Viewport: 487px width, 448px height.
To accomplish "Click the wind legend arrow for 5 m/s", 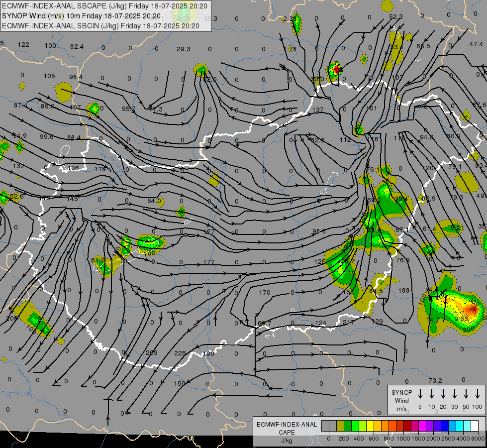I will click(x=420, y=394).
